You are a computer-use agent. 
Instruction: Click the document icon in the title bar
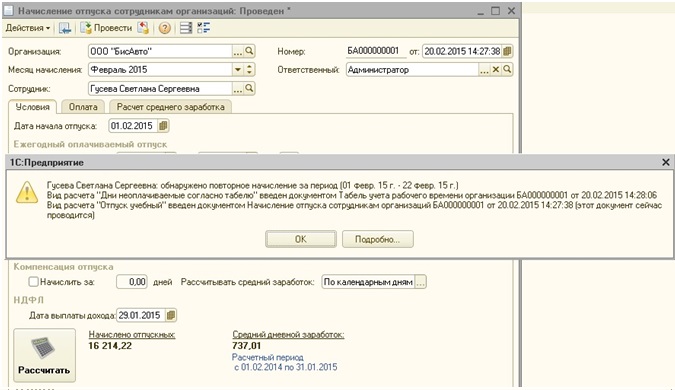9,10
